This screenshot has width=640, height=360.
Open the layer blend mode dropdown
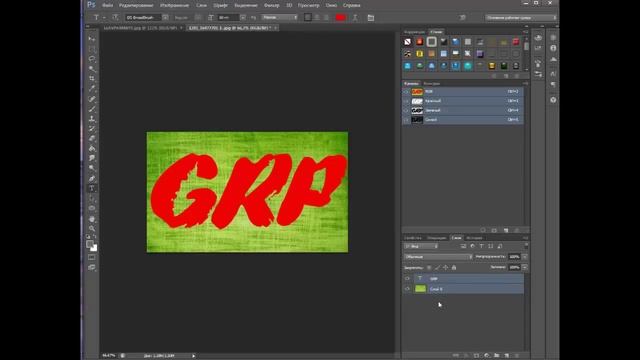438,257
